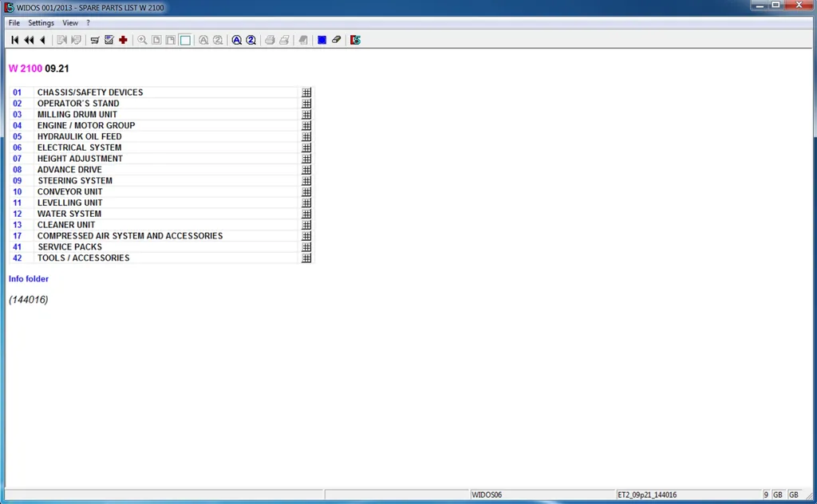Select the CLEANER UNIT row text
This screenshot has height=504, width=817.
(x=66, y=225)
